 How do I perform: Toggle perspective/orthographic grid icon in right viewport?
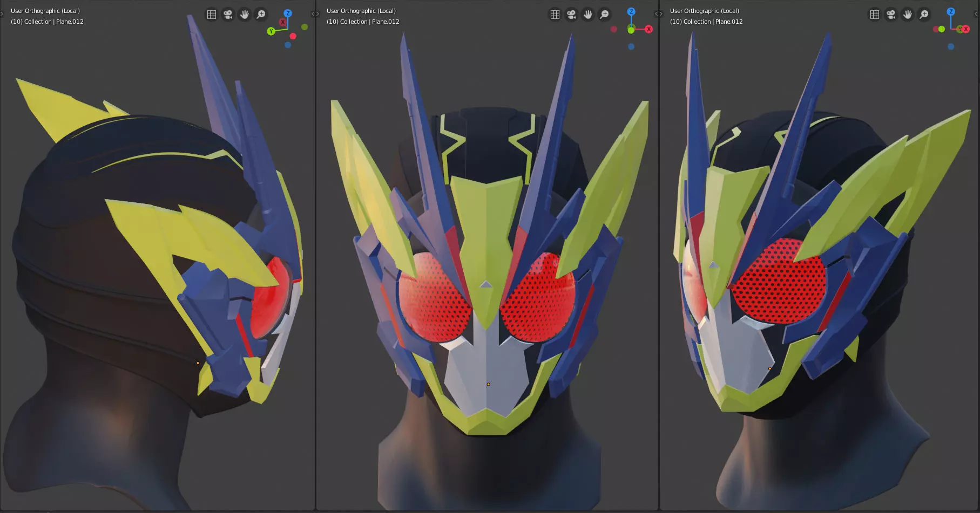875,15
